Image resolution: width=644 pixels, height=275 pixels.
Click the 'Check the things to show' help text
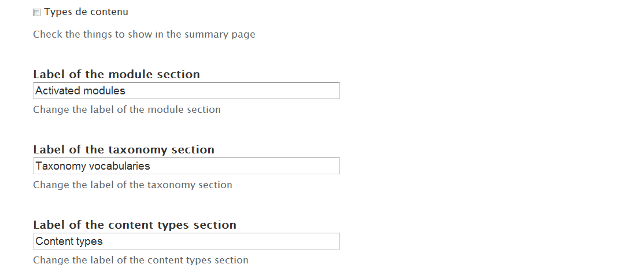point(144,34)
